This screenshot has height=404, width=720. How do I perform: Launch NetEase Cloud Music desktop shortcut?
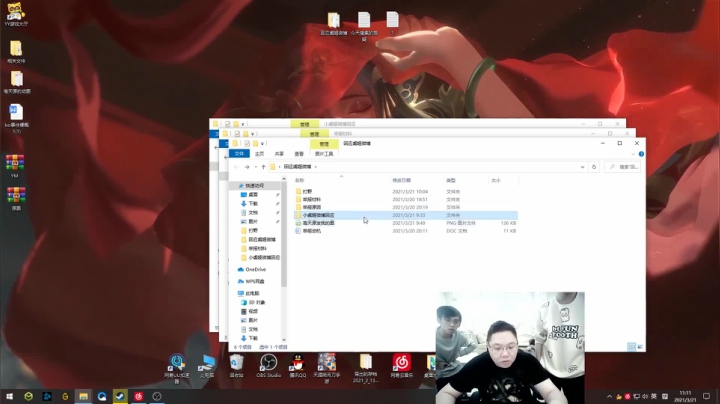click(x=402, y=365)
